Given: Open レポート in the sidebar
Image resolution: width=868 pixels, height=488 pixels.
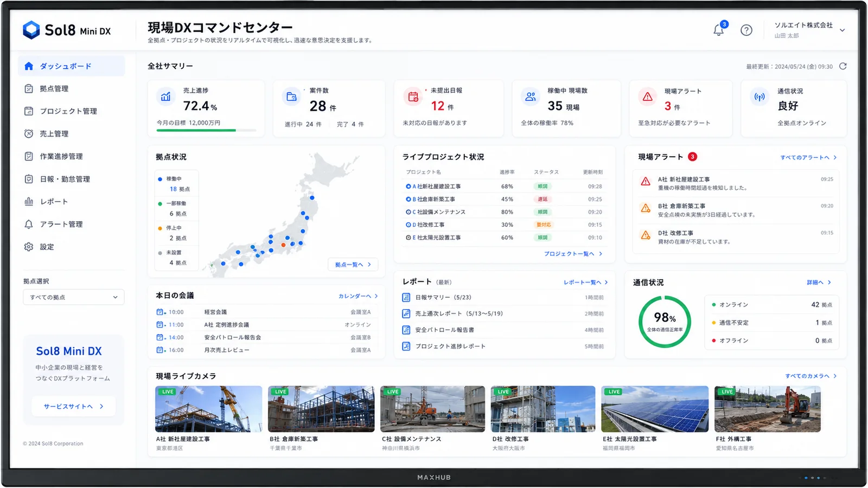Looking at the screenshot, I should [x=72, y=201].
